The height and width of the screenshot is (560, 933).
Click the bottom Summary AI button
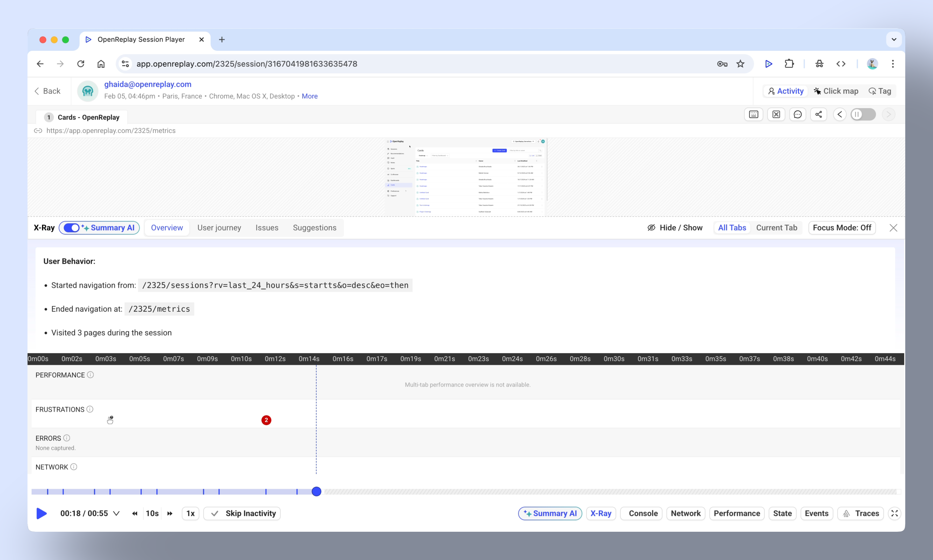pos(550,513)
